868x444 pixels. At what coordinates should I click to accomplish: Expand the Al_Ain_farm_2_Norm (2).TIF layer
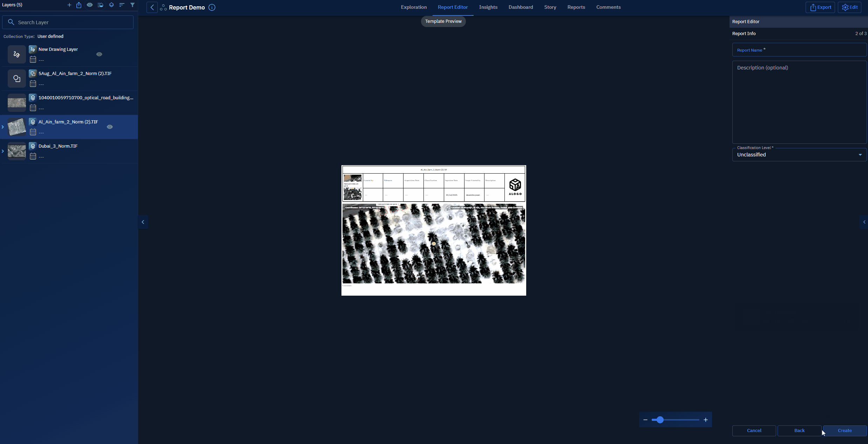click(x=3, y=127)
